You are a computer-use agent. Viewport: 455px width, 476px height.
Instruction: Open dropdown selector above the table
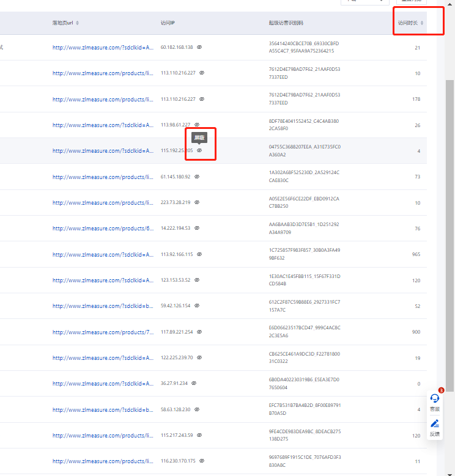pos(365,2)
